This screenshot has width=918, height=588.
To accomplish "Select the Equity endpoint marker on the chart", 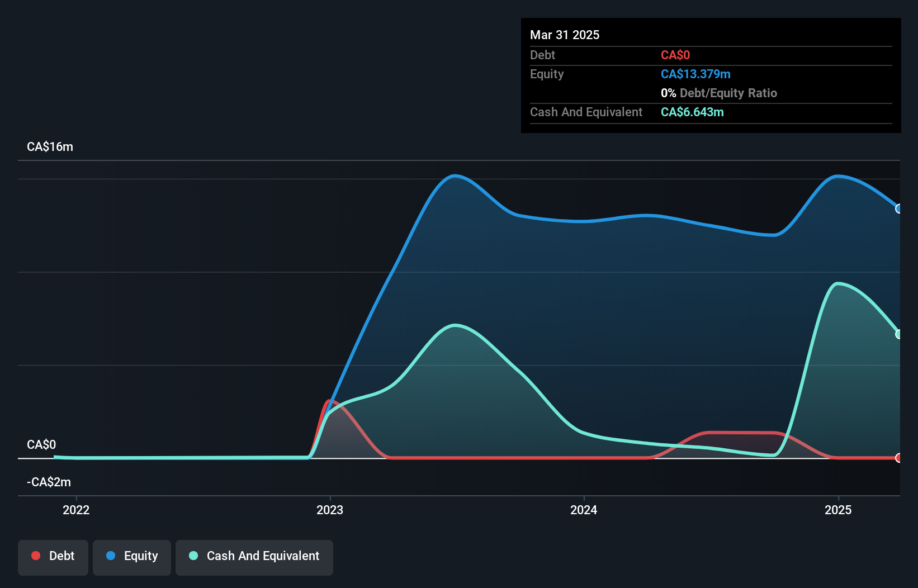I will pos(898,209).
